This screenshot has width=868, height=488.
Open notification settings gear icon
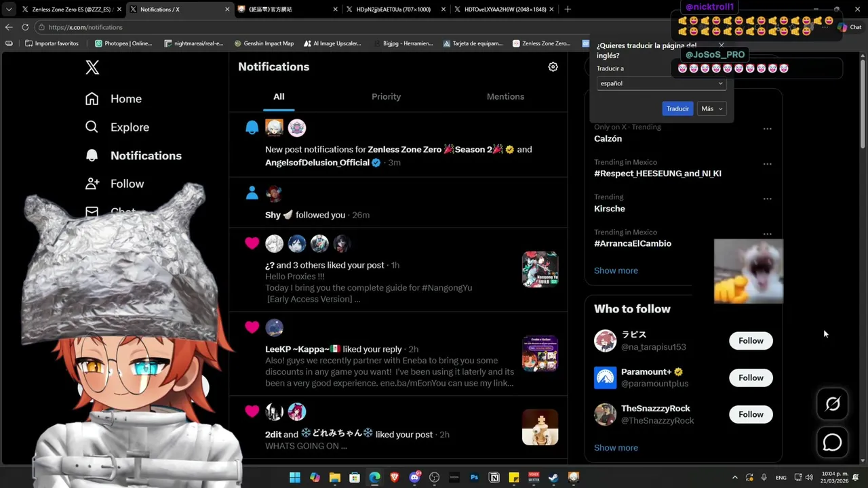coord(553,66)
